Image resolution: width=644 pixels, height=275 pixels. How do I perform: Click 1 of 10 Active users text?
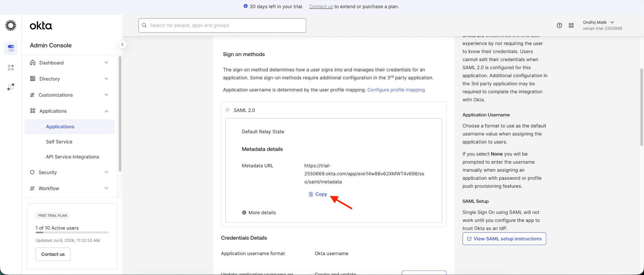pyautogui.click(x=57, y=228)
